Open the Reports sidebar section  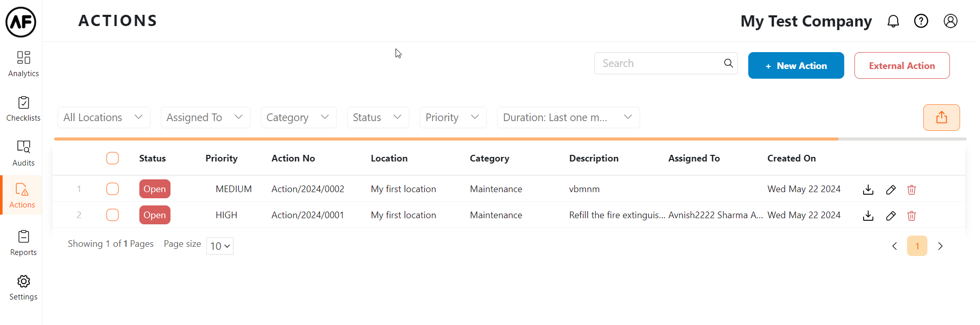point(23,243)
